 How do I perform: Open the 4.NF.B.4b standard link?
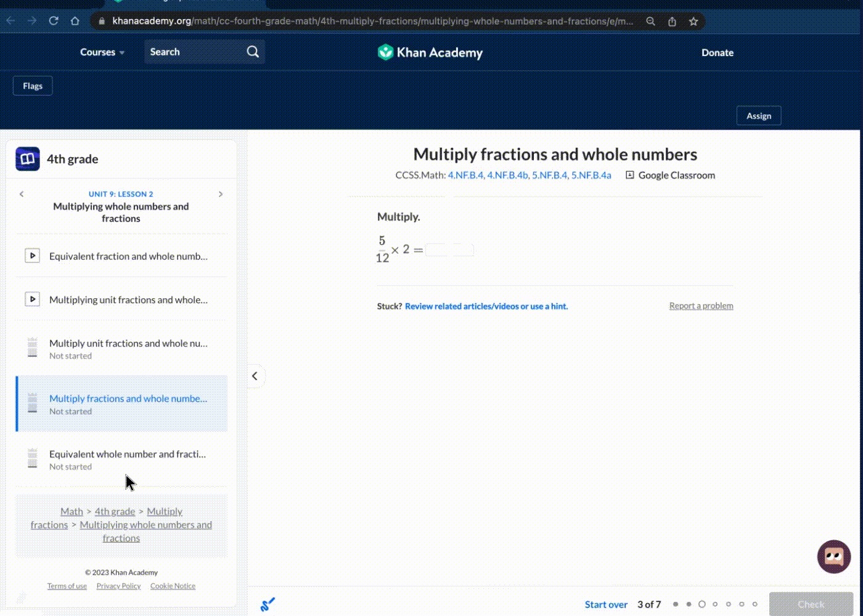pos(509,175)
